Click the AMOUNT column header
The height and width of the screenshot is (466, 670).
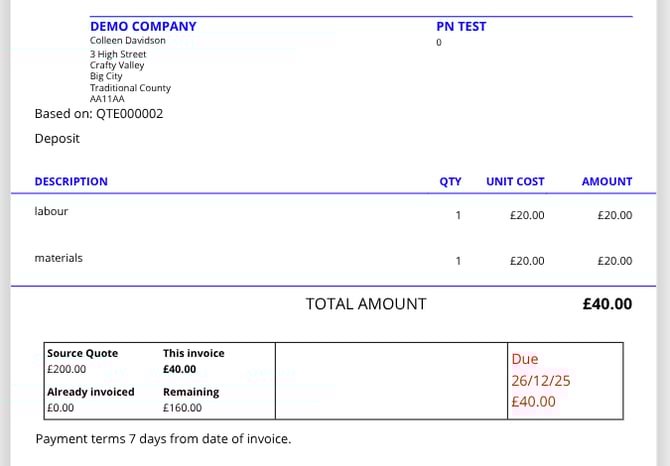click(606, 182)
